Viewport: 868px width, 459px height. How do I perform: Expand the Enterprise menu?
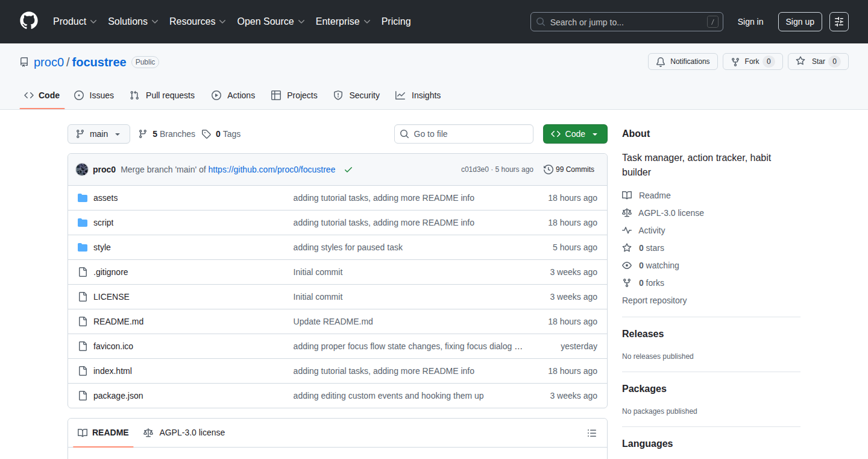click(x=343, y=22)
